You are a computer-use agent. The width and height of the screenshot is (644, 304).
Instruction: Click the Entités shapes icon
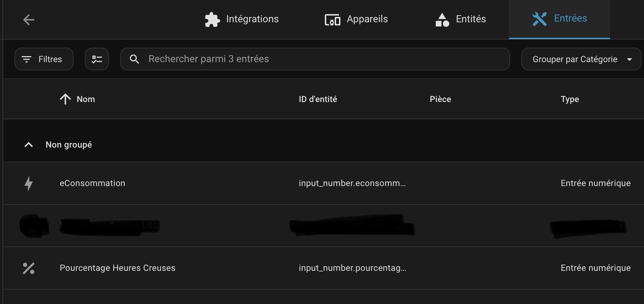442,20
